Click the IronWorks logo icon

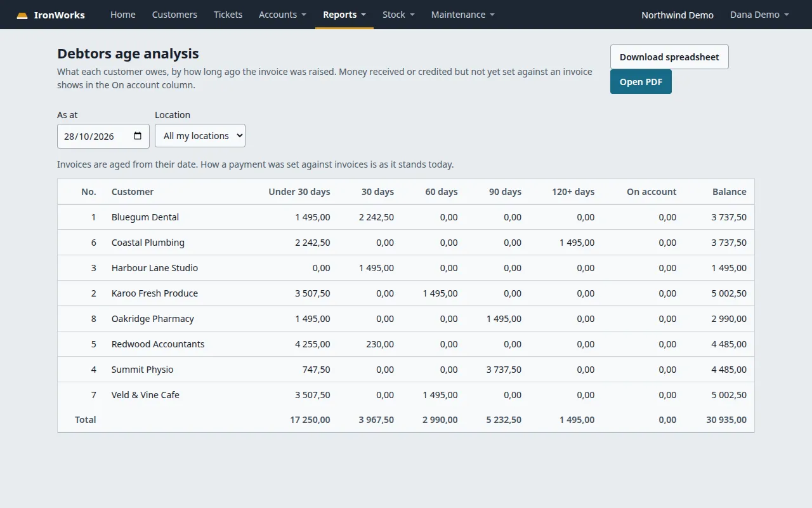(22, 15)
